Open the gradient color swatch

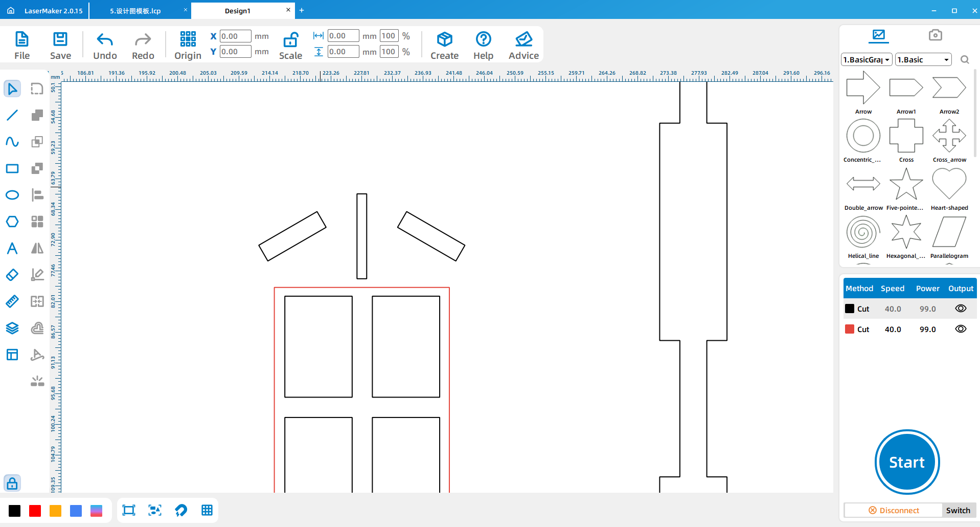97,511
